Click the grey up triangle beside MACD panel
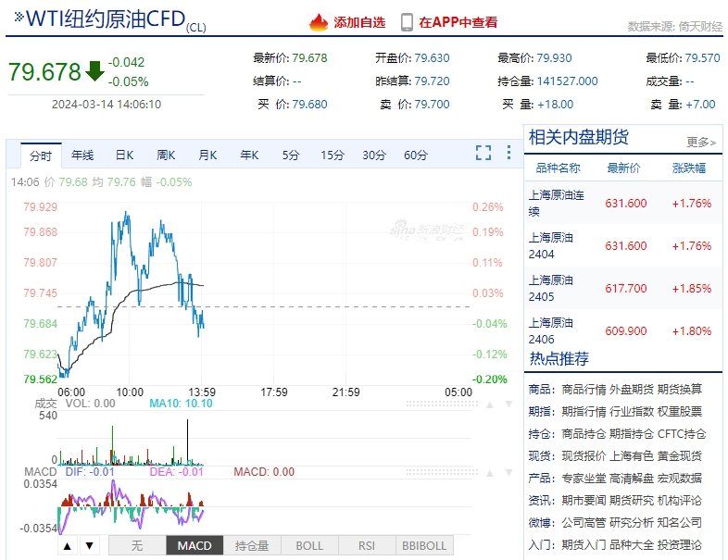The image size is (728, 560). coord(489,473)
